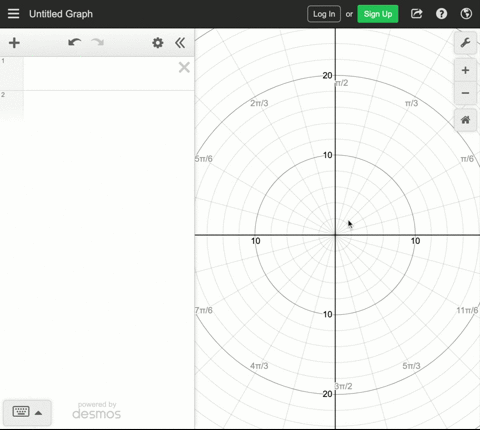Viewport: 480px width, 430px height.
Task: Click the top 20 radius label
Action: (x=327, y=76)
